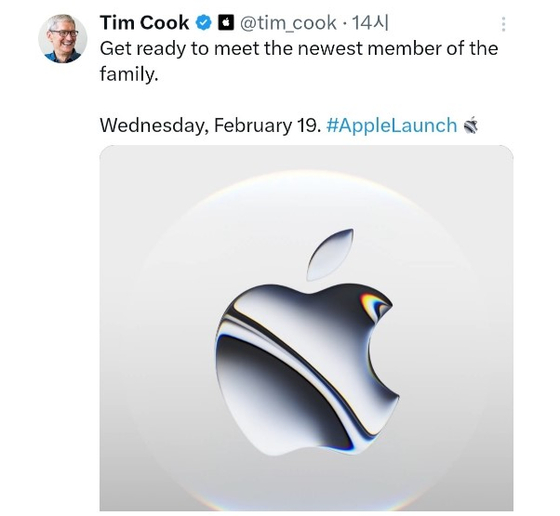Screen dimensions: 560x516
Task: Open the attached Apple event image
Action: click(306, 328)
